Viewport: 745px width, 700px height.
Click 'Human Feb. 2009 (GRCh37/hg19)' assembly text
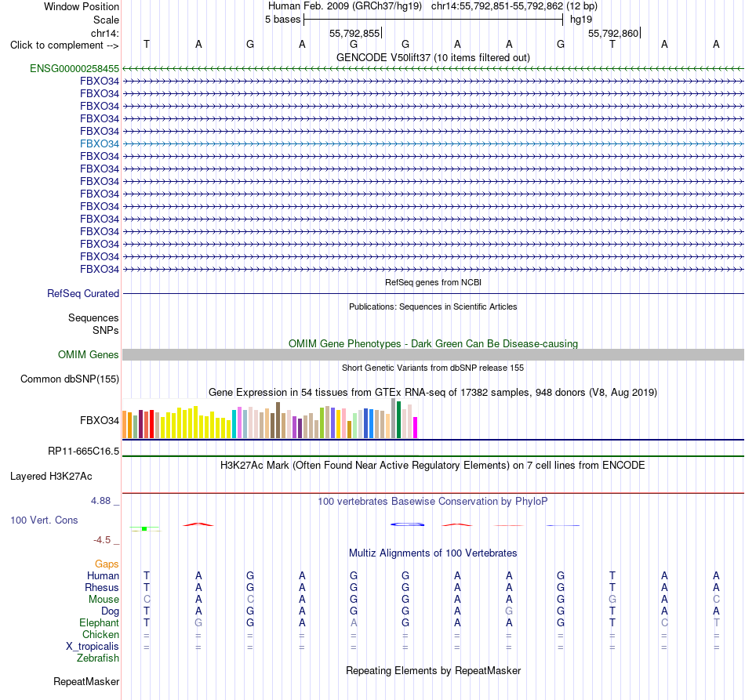point(345,6)
